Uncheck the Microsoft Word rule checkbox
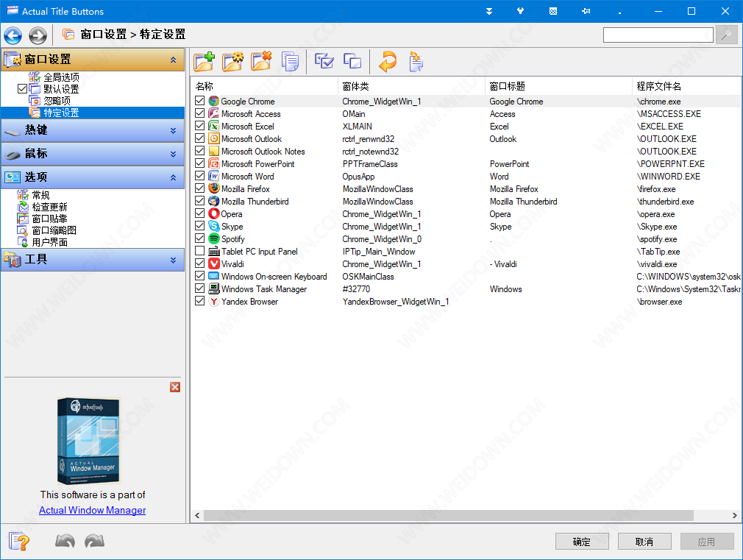The image size is (743, 560). [199, 176]
